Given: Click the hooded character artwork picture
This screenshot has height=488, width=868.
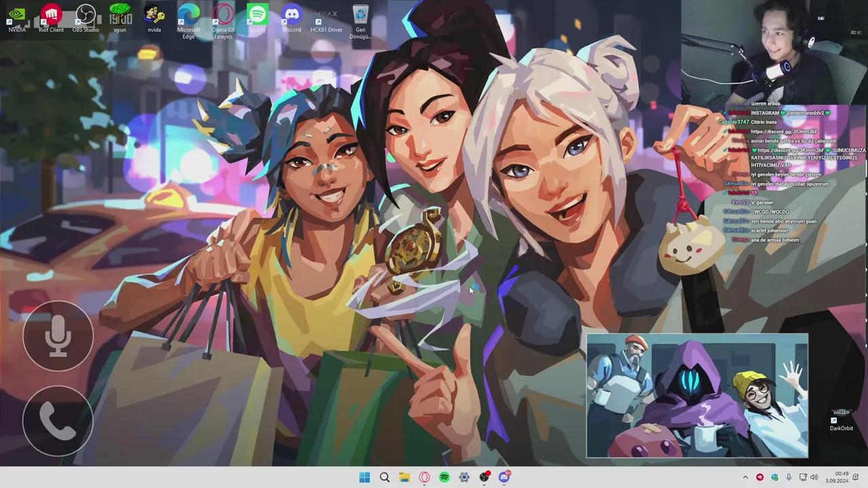Looking at the screenshot, I should 697,396.
